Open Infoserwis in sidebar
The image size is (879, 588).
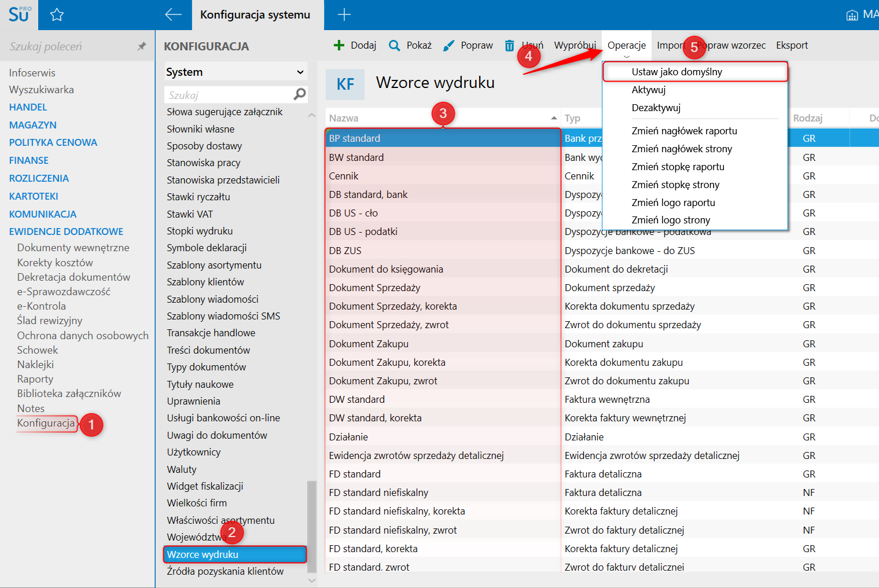pos(32,73)
